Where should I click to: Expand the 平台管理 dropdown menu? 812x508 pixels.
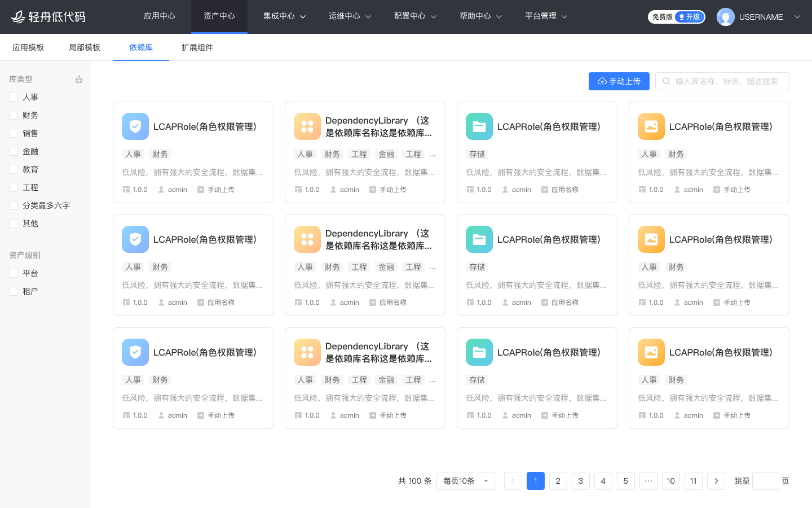coord(546,16)
